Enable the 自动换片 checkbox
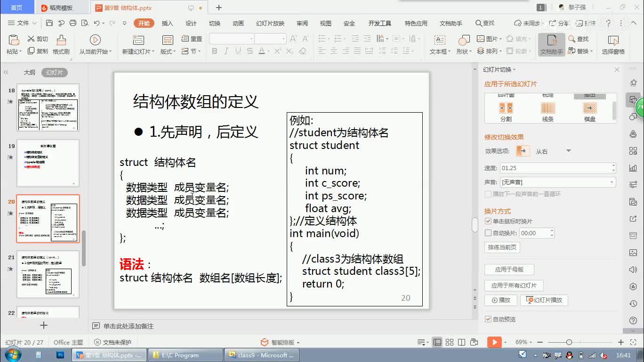 (488, 233)
